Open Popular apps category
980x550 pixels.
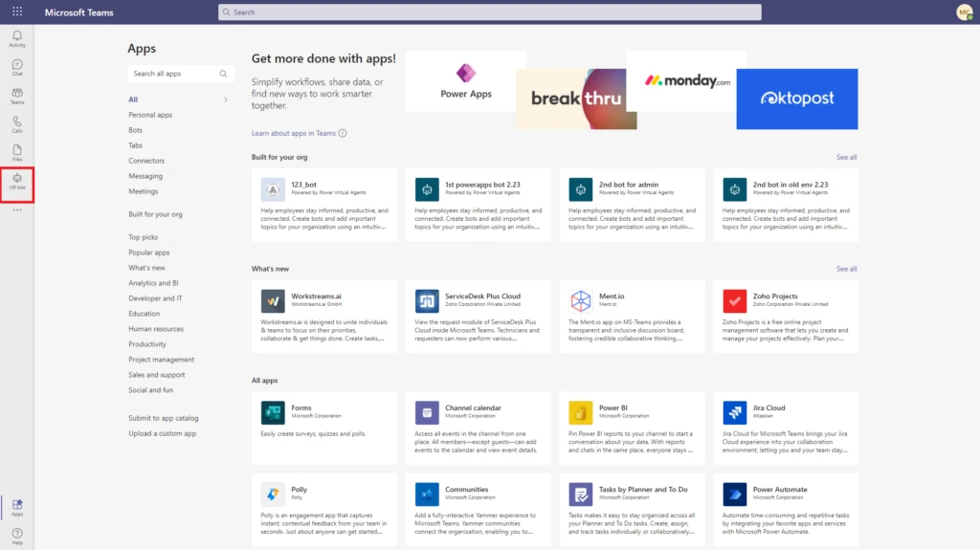(x=148, y=253)
